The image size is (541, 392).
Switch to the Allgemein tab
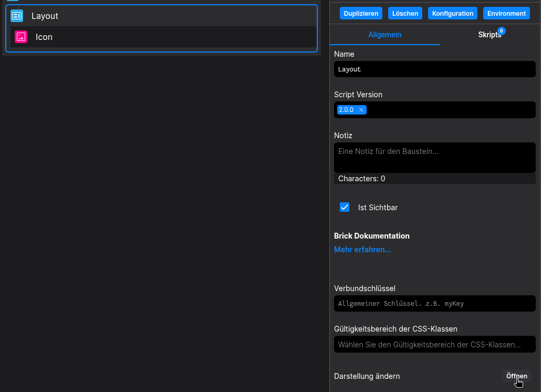pos(384,35)
